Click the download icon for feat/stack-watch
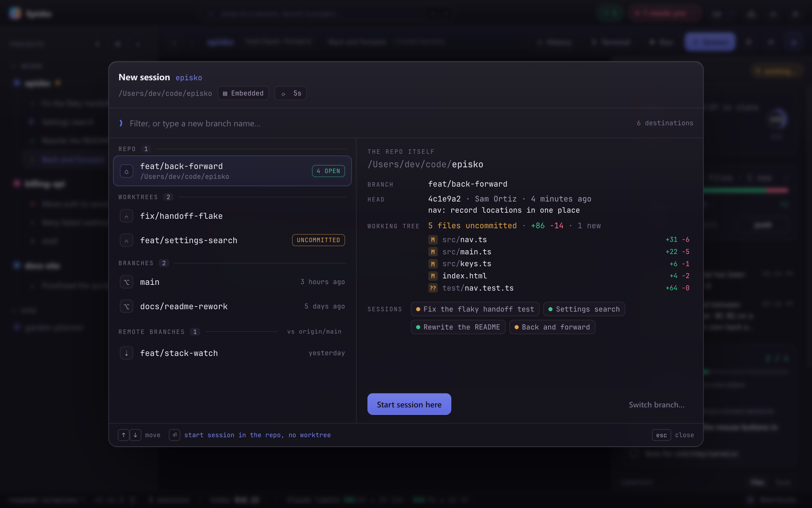 coord(127,353)
